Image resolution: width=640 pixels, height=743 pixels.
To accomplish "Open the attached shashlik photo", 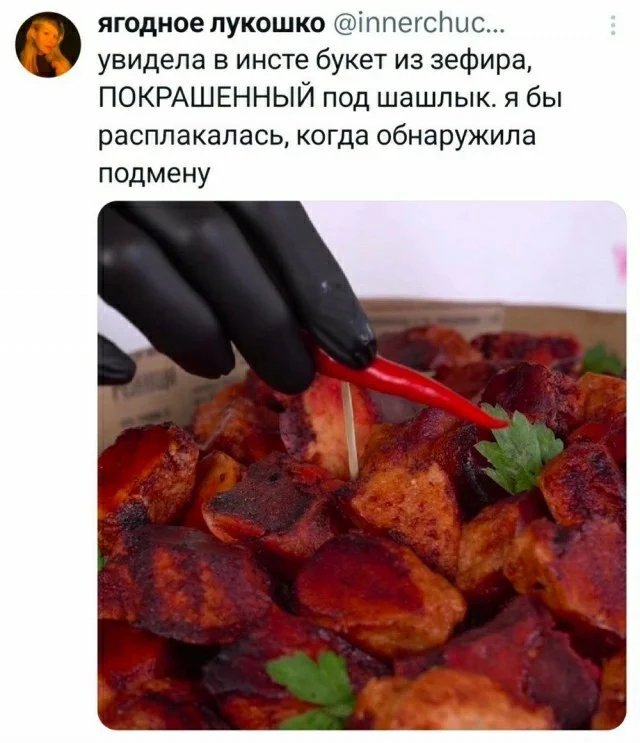I will click(362, 465).
